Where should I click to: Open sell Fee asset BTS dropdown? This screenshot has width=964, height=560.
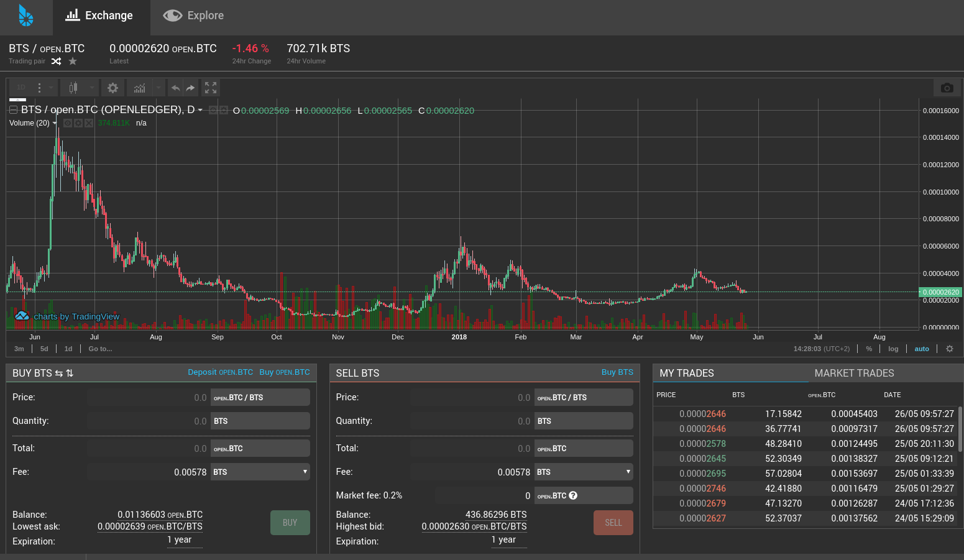point(584,472)
